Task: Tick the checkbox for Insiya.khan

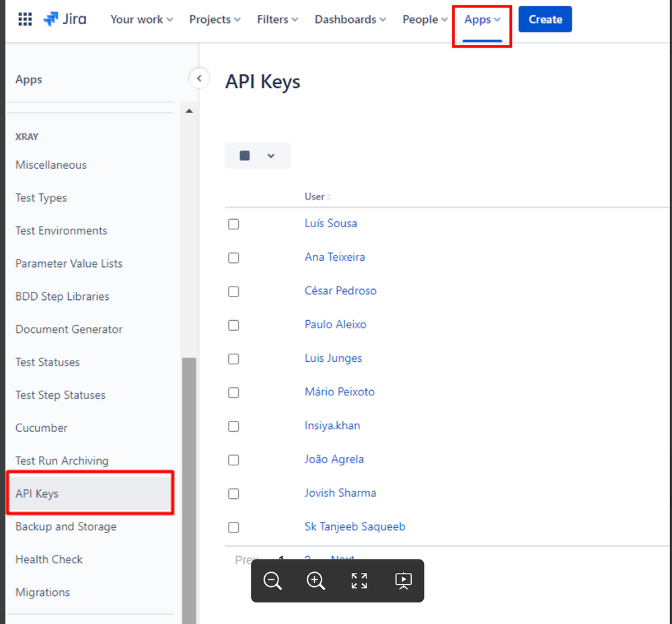Action: click(233, 426)
